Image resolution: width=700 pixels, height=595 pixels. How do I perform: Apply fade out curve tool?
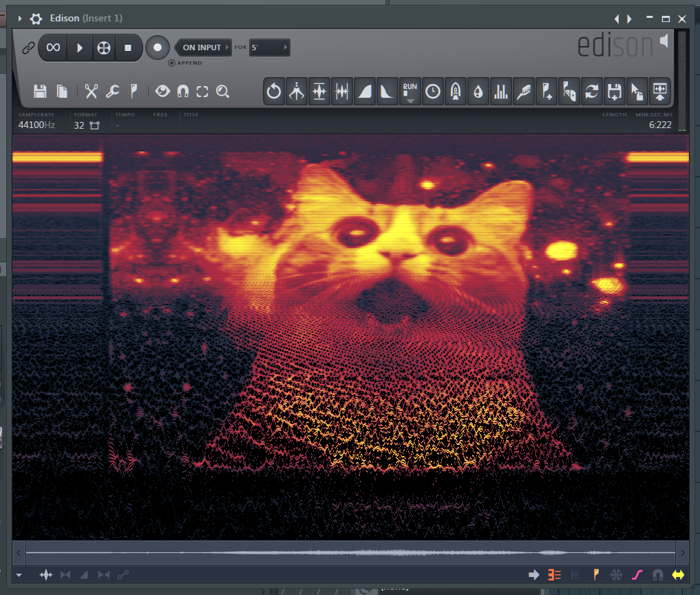click(387, 92)
